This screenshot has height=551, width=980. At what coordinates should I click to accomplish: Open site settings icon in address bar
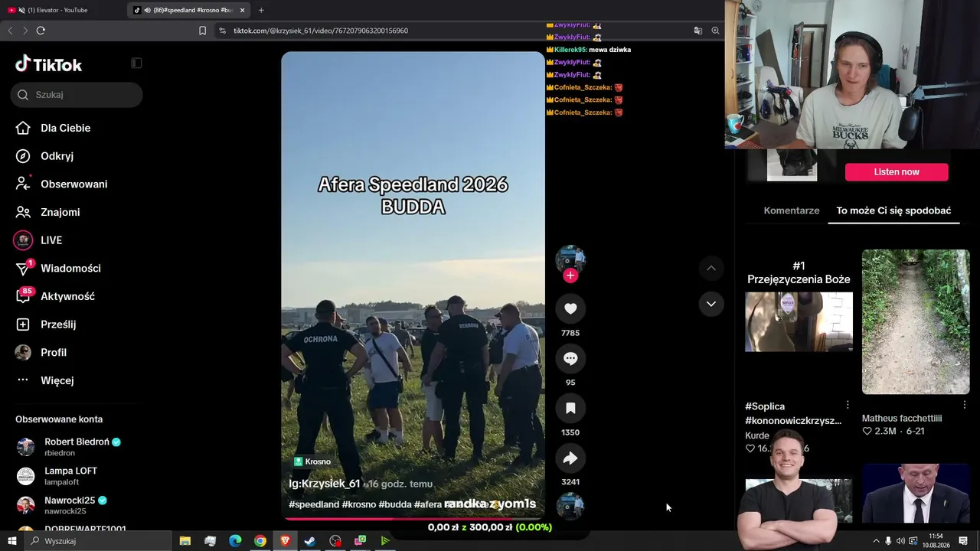pyautogui.click(x=222, y=31)
